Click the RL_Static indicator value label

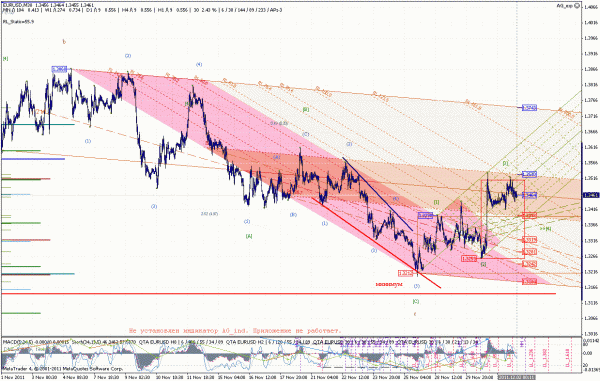(x=18, y=22)
